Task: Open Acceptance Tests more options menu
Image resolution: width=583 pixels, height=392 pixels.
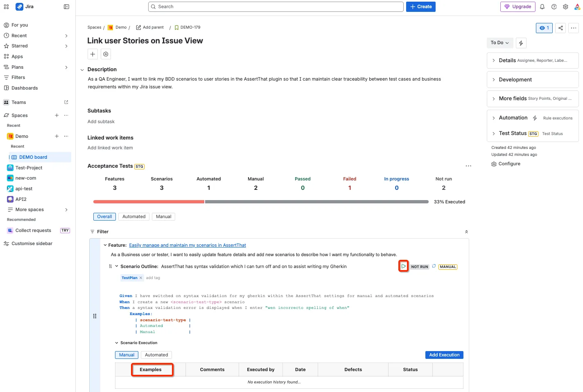Action: 468,166
